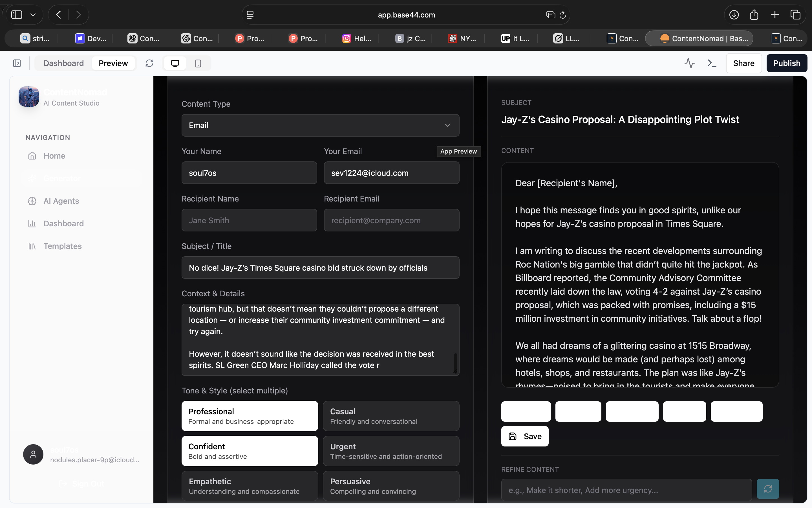Switch to the 'Hel...' Instagram tab

(x=356, y=39)
